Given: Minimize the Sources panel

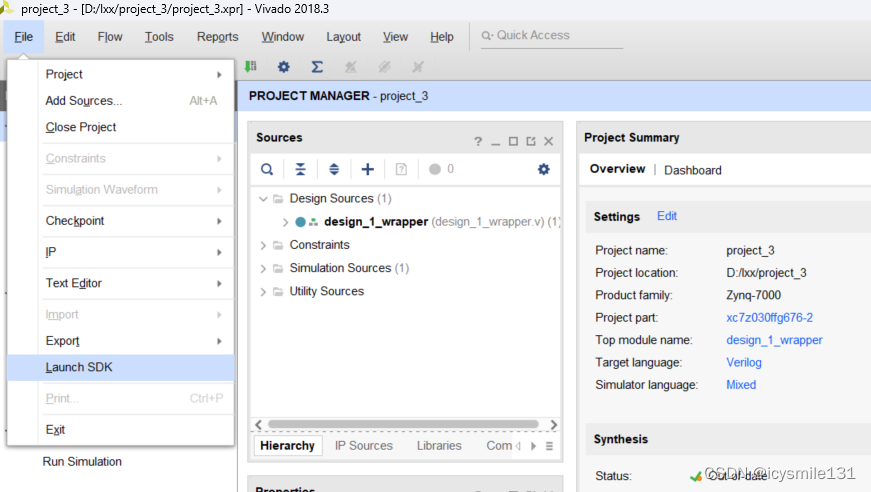Looking at the screenshot, I should (495, 142).
